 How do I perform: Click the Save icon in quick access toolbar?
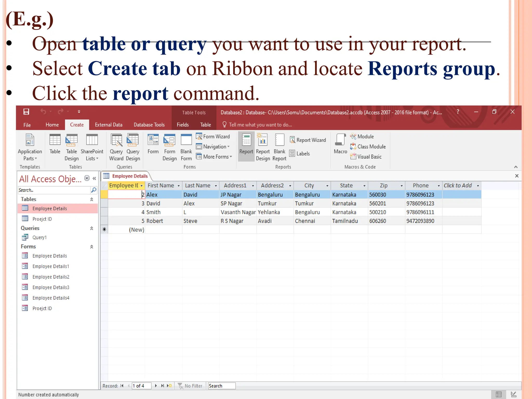click(x=26, y=112)
